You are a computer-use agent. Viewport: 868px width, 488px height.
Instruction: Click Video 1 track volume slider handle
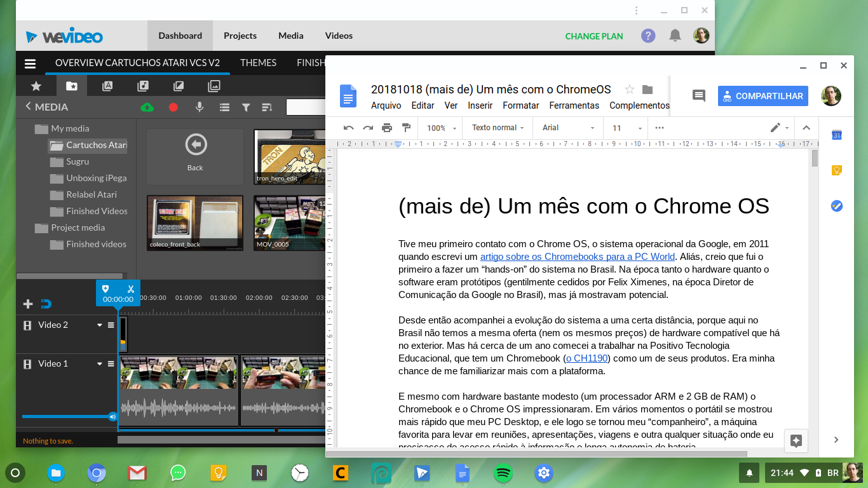[112, 417]
